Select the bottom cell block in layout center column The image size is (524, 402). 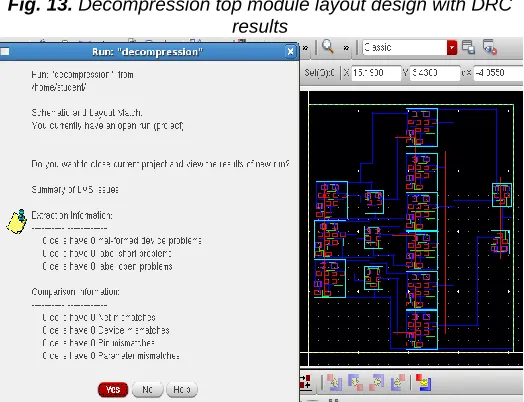422,330
